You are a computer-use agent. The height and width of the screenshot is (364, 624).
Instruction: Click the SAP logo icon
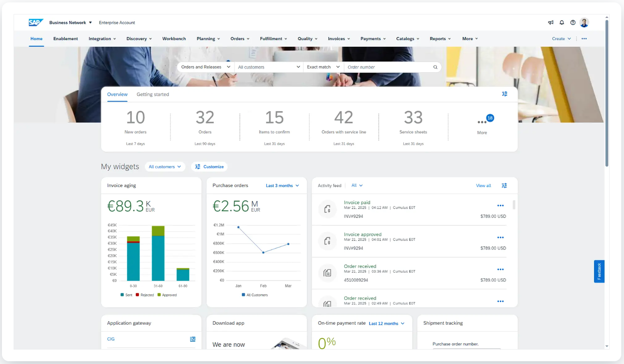35,23
